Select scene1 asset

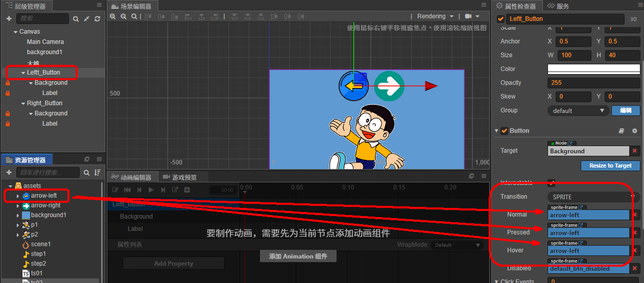[x=41, y=244]
